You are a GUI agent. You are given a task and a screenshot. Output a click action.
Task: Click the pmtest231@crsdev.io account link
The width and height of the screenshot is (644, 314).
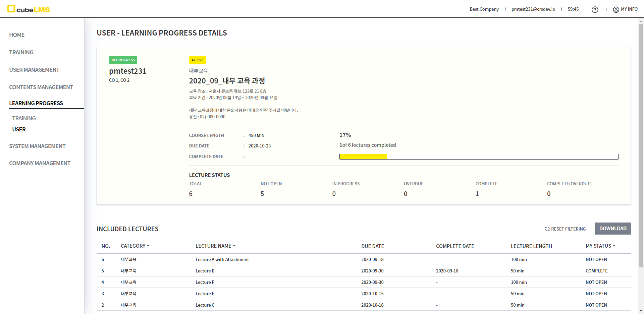(x=533, y=9)
